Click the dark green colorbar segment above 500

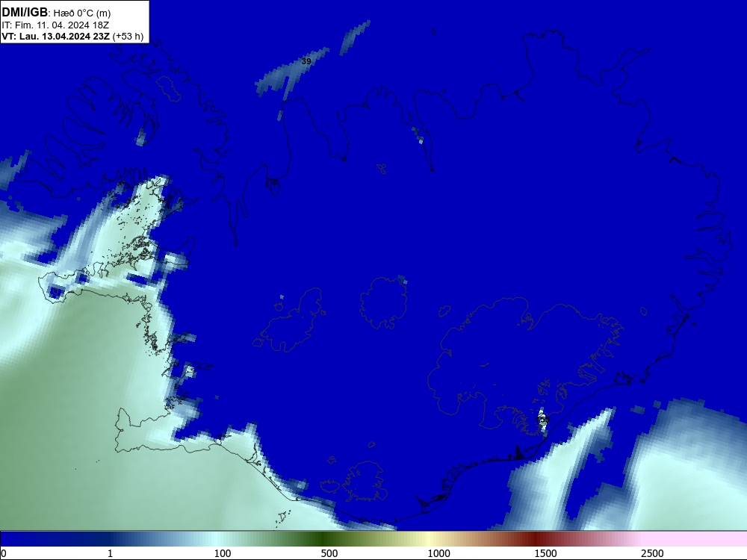click(x=324, y=539)
